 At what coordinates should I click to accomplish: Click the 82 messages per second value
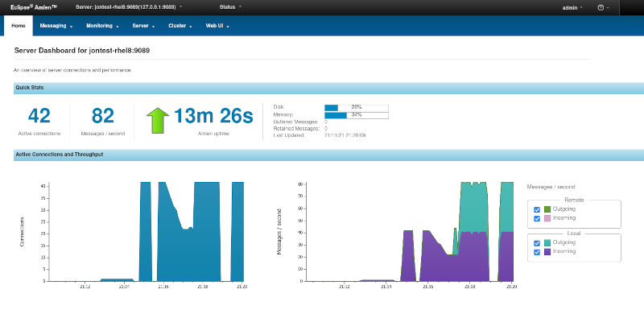coord(103,116)
